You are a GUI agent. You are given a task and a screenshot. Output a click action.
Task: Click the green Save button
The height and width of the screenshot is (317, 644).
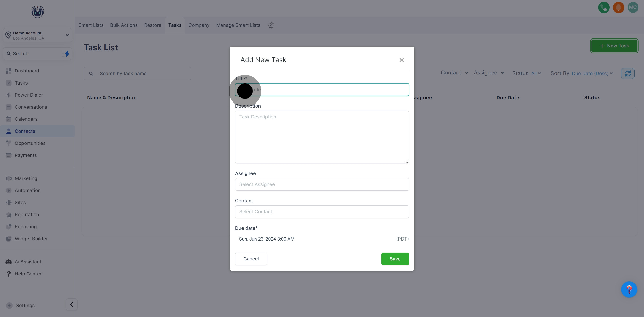pyautogui.click(x=395, y=259)
